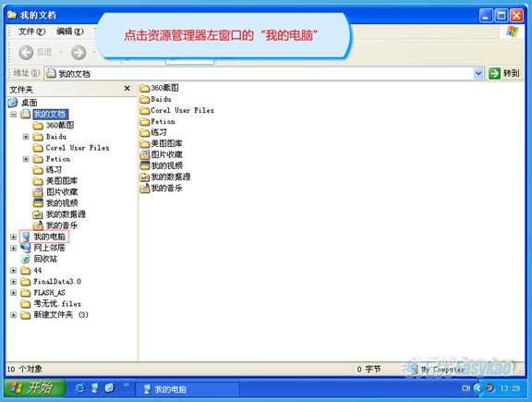Viewport: 532px width, 402px height.
Task: Collapse the 我的文档 tree node
Action: coord(13,115)
